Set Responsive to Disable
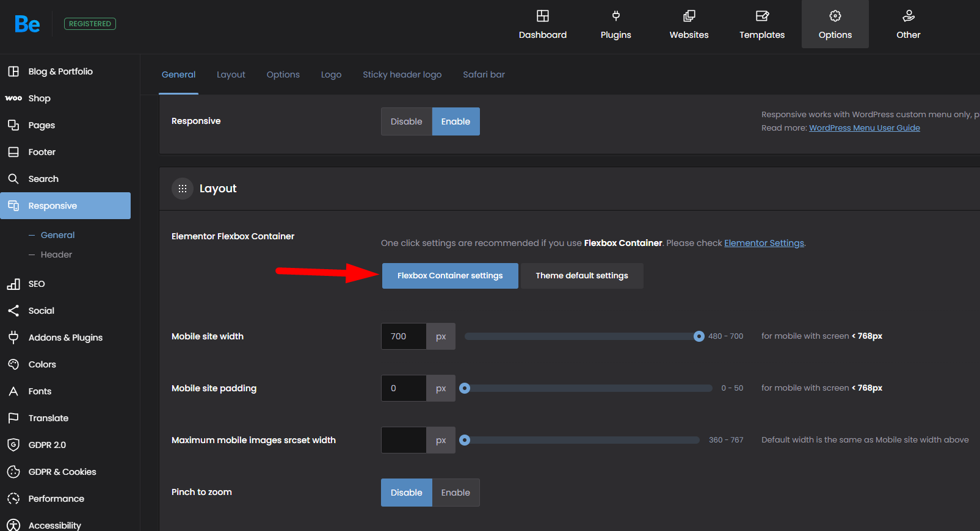Screen dimensions: 980x531 [x=407, y=121]
